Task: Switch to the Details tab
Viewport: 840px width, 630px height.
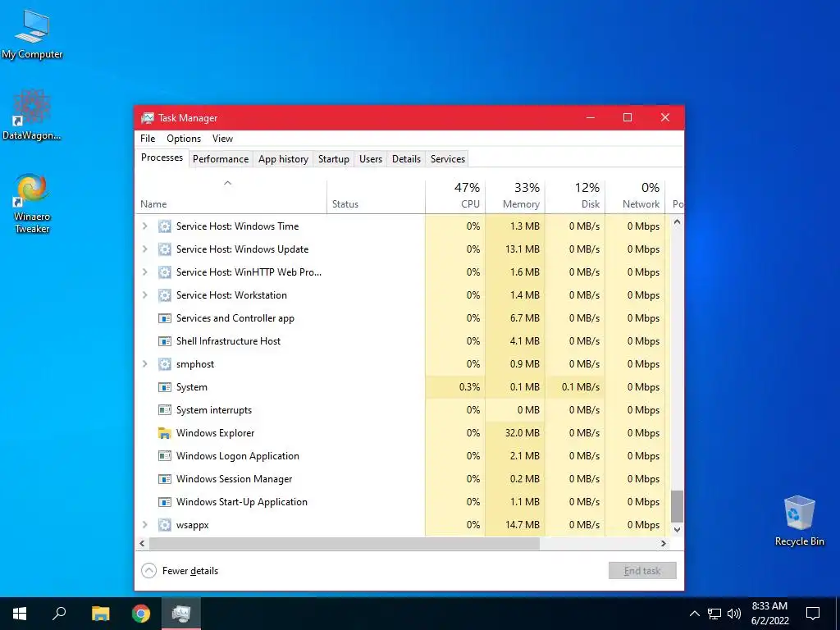Action: point(406,159)
